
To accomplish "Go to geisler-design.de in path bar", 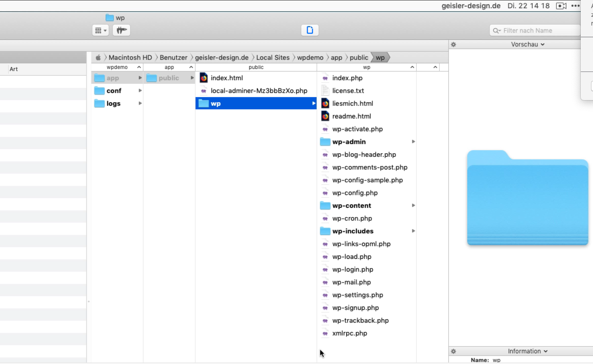I will tap(222, 58).
